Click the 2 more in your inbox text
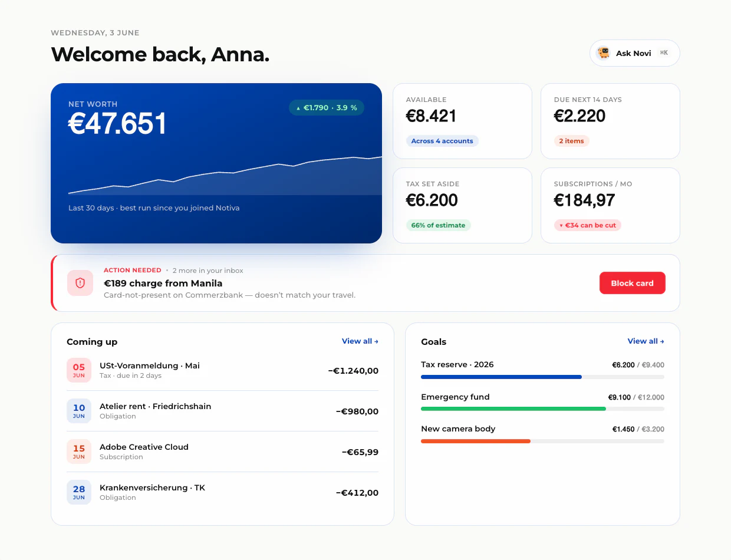The image size is (731, 560). point(208,271)
